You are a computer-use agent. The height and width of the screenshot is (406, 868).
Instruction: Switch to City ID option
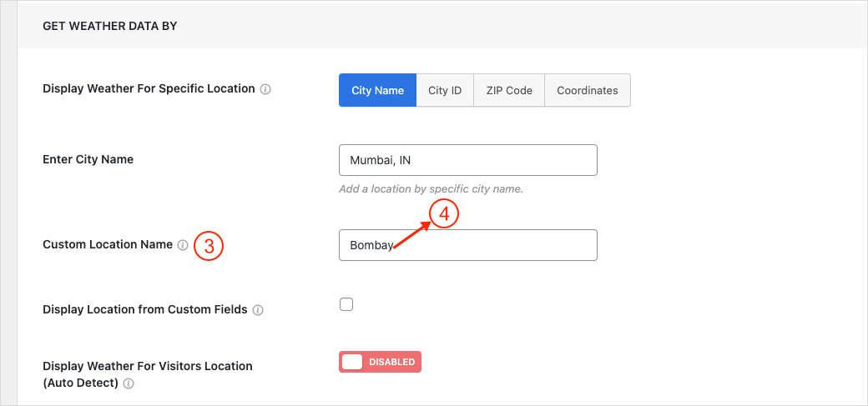[445, 90]
